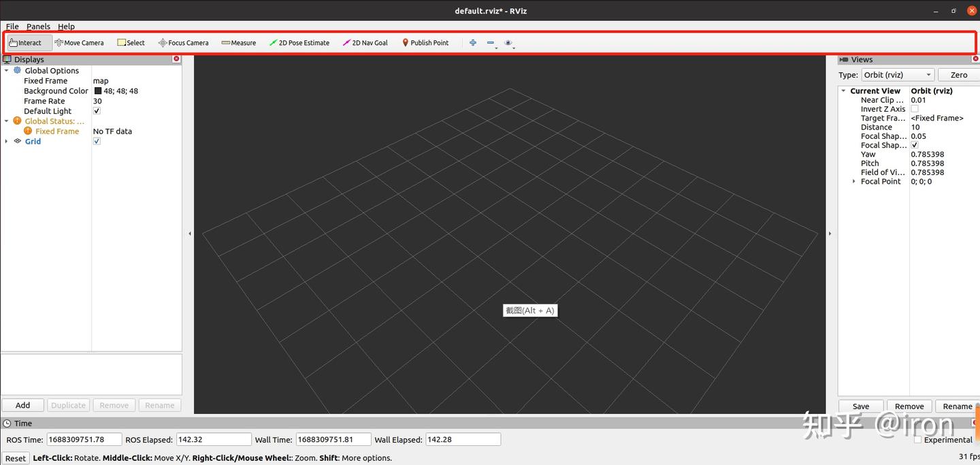This screenshot has height=465, width=980.
Task: Click the Add display button
Action: coord(22,405)
